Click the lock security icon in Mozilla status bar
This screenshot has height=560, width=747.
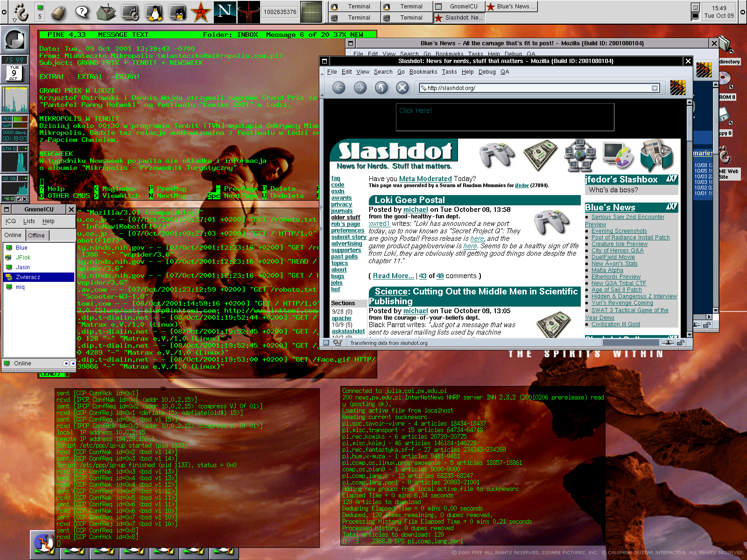681,343
